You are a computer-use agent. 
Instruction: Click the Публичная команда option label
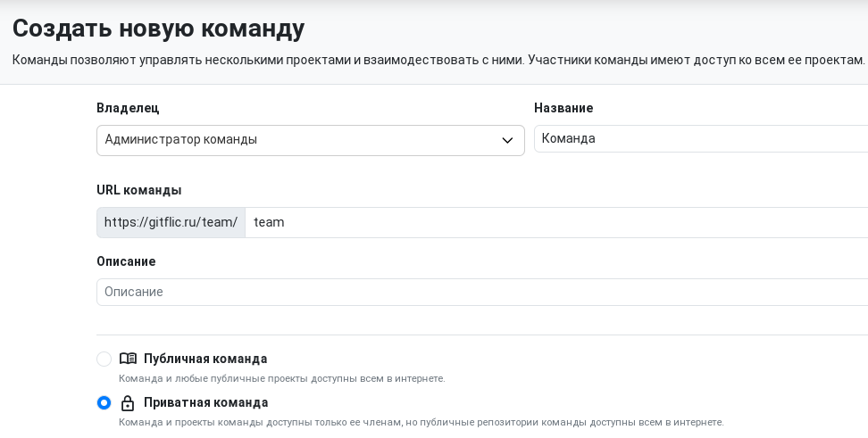click(x=205, y=359)
